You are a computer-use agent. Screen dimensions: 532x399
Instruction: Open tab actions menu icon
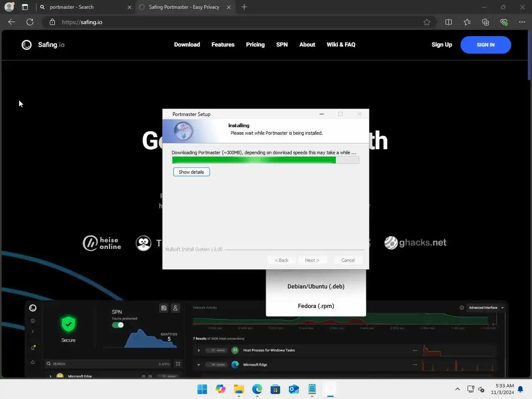[25, 7]
